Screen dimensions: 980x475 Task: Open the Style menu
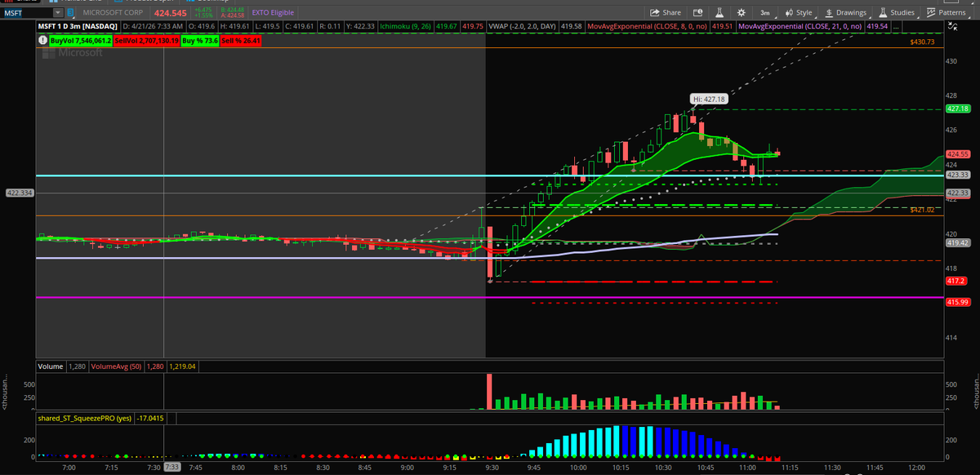point(798,13)
